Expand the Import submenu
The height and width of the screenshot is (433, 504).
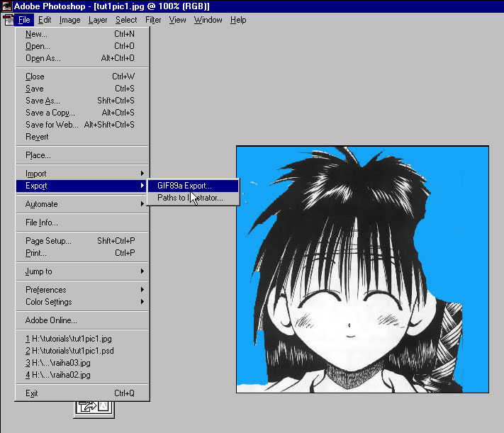[x=83, y=174]
